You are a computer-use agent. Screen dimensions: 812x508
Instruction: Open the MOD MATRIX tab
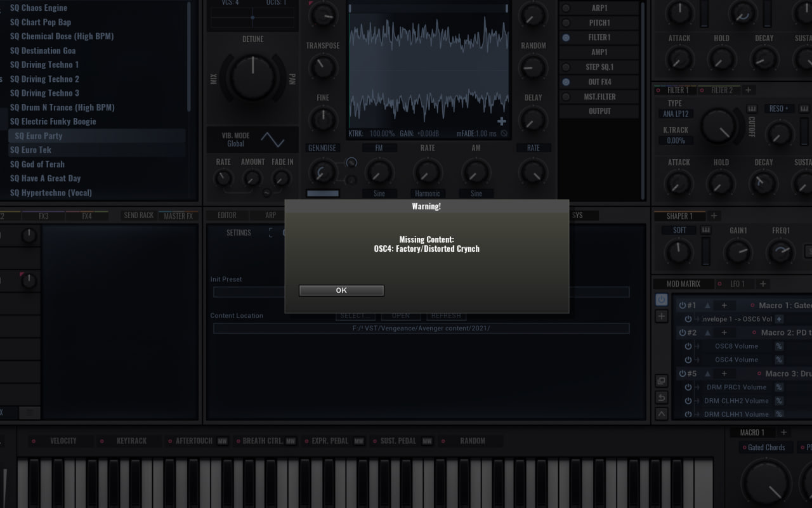tap(683, 284)
